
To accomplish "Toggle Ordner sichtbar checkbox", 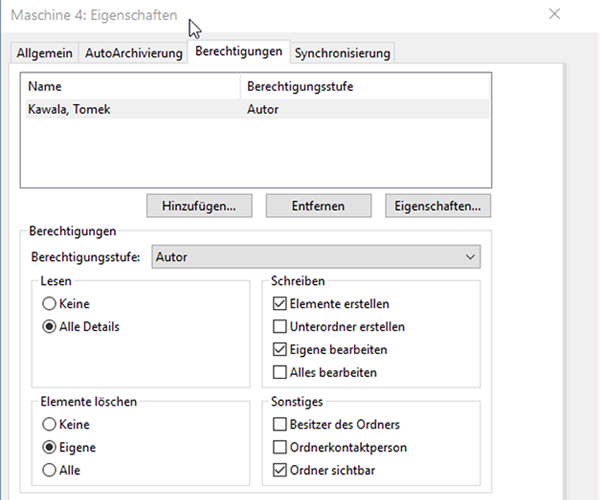I will pos(281,470).
